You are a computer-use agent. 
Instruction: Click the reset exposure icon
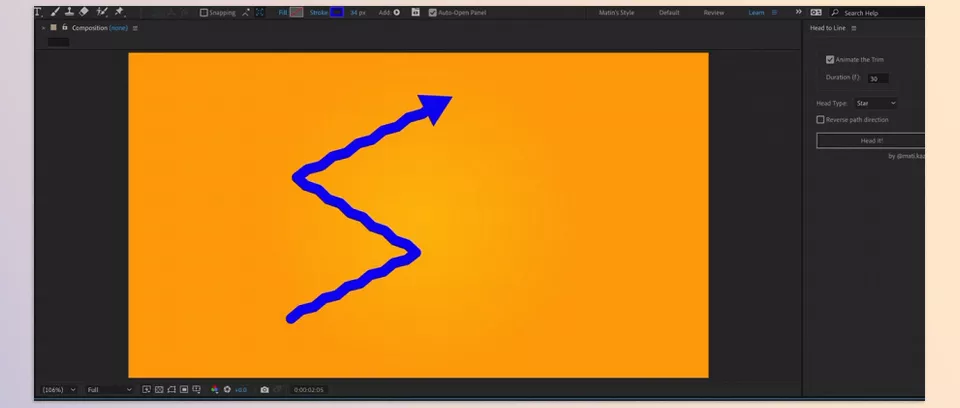(227, 390)
